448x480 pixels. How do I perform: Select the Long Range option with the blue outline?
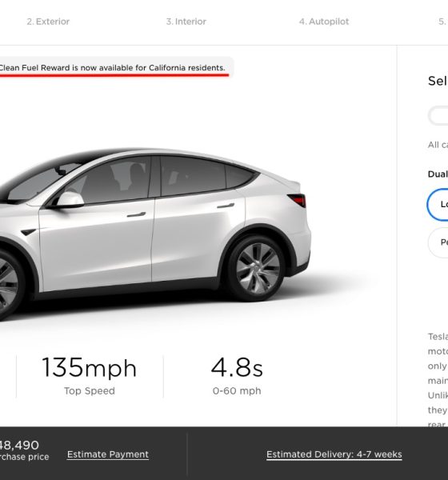click(438, 205)
